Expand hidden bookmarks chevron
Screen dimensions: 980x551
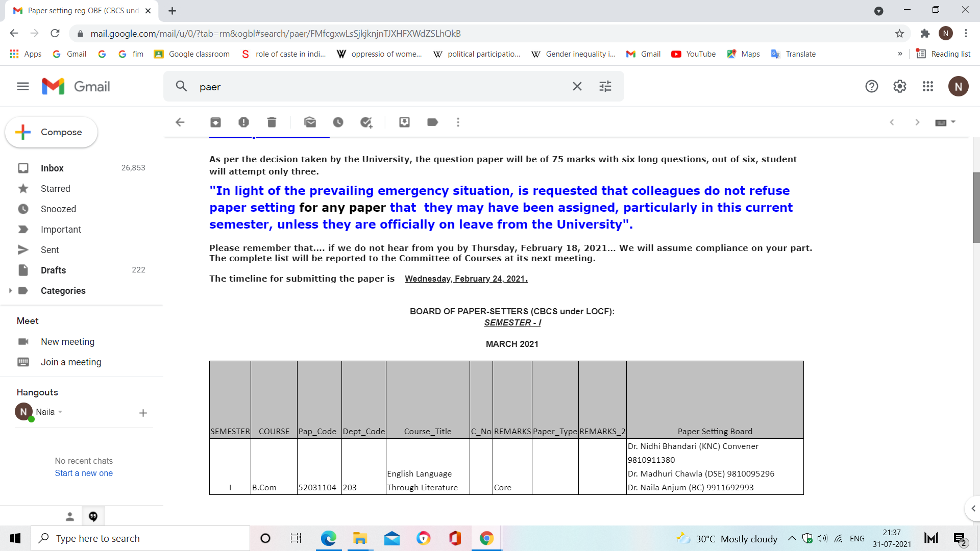[900, 54]
